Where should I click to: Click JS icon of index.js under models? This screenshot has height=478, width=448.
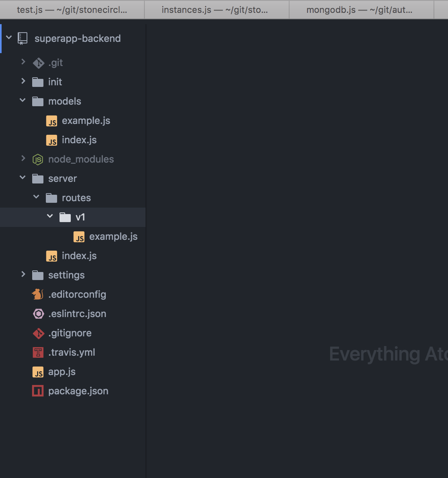coord(52,140)
